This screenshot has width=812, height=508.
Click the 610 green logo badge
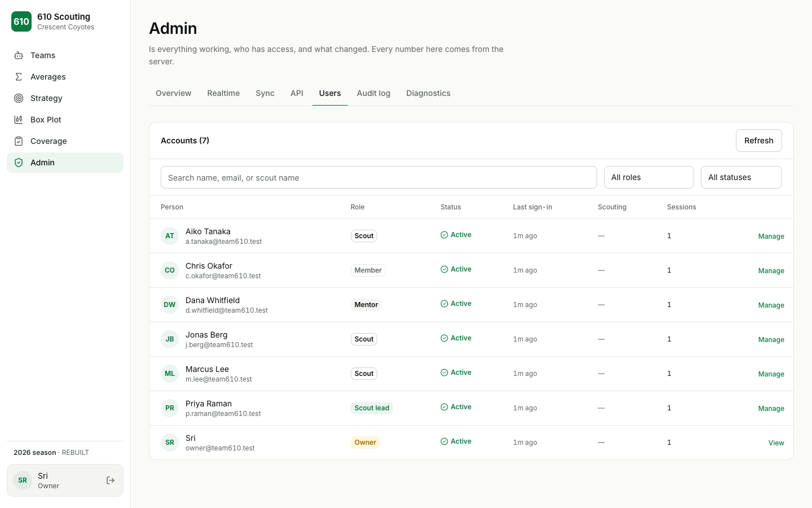click(21, 21)
